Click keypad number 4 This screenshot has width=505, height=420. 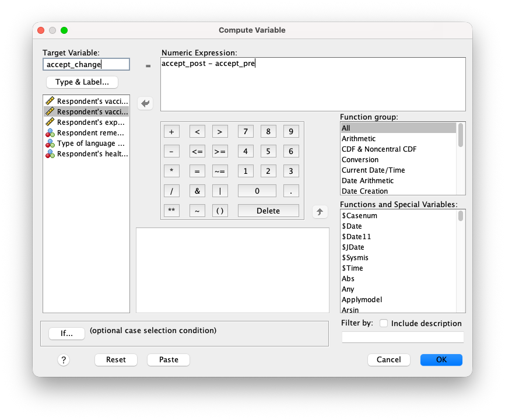point(246,152)
